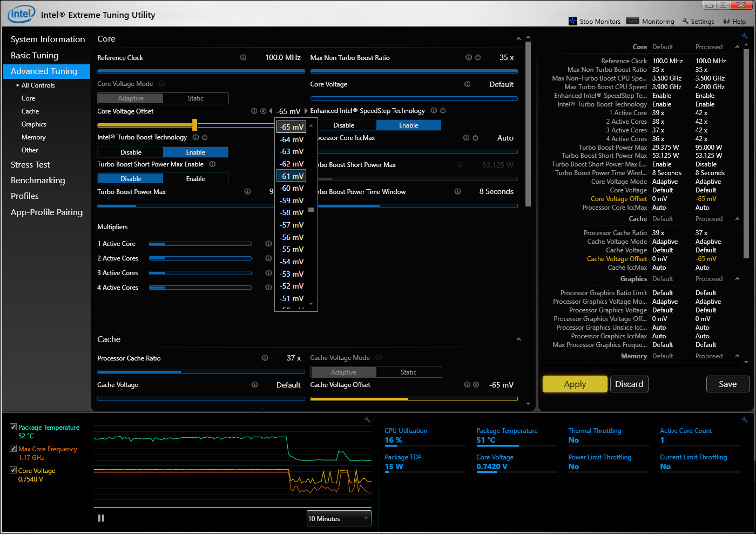The width and height of the screenshot is (756, 534).
Task: Open the 10 Minutes time range dropdown
Action: [339, 518]
